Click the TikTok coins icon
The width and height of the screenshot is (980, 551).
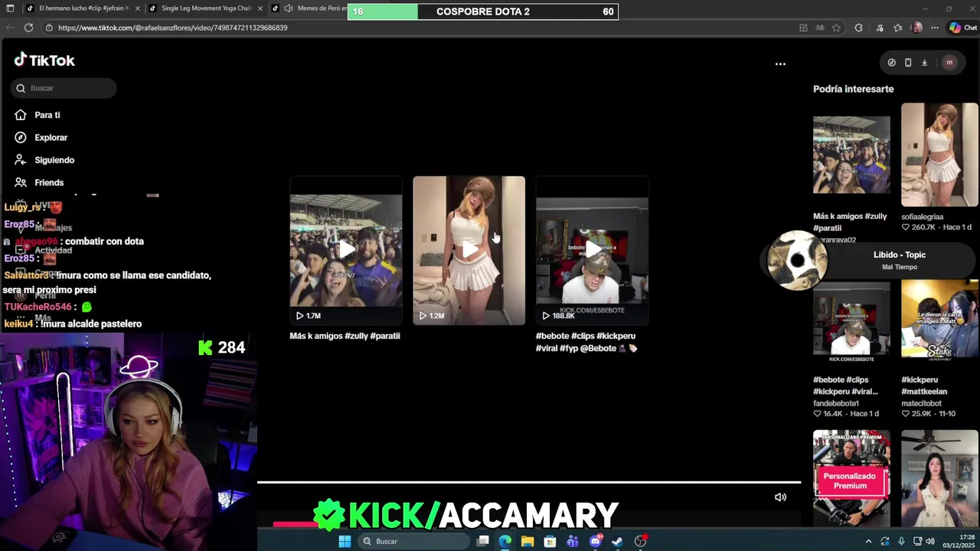click(891, 63)
